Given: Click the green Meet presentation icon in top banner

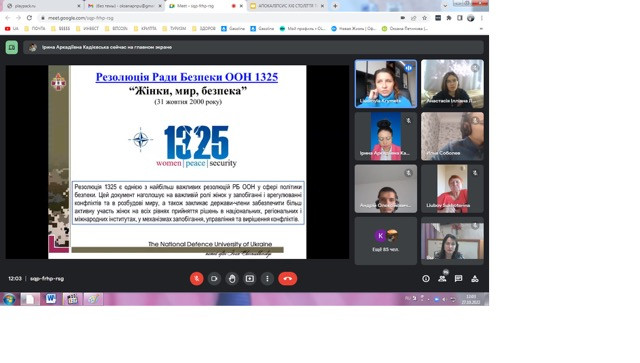Looking at the screenshot, I should (12, 47).
